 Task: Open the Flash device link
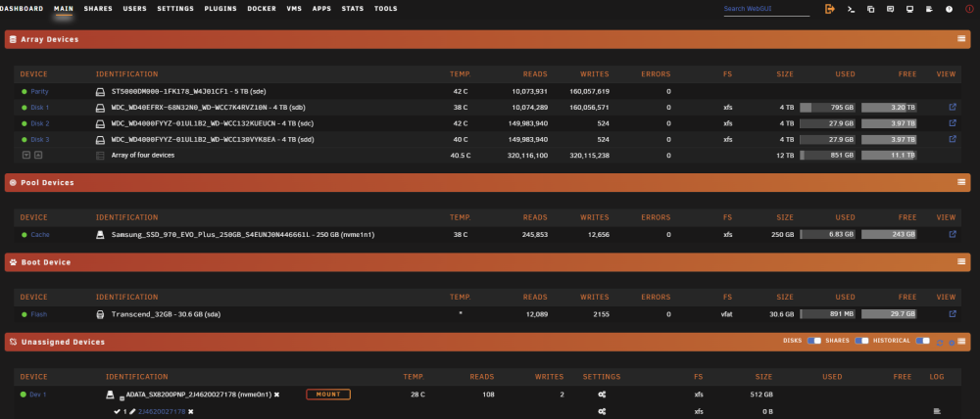[x=39, y=314]
